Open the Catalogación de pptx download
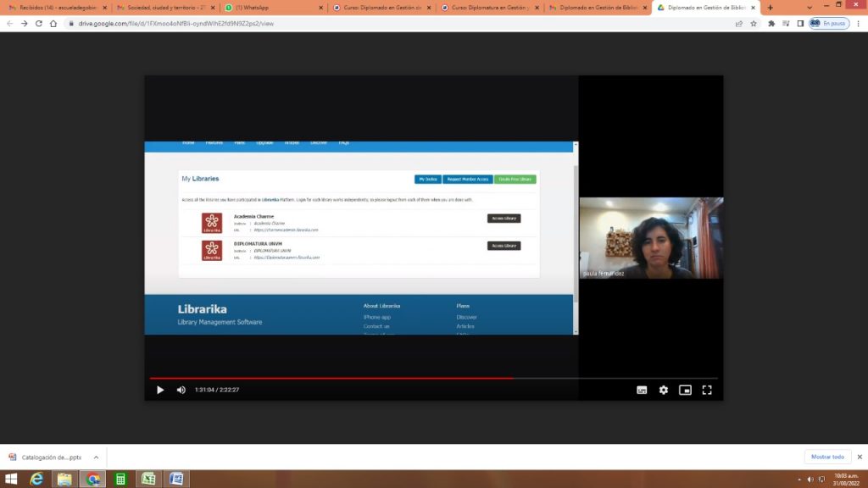 point(51,457)
